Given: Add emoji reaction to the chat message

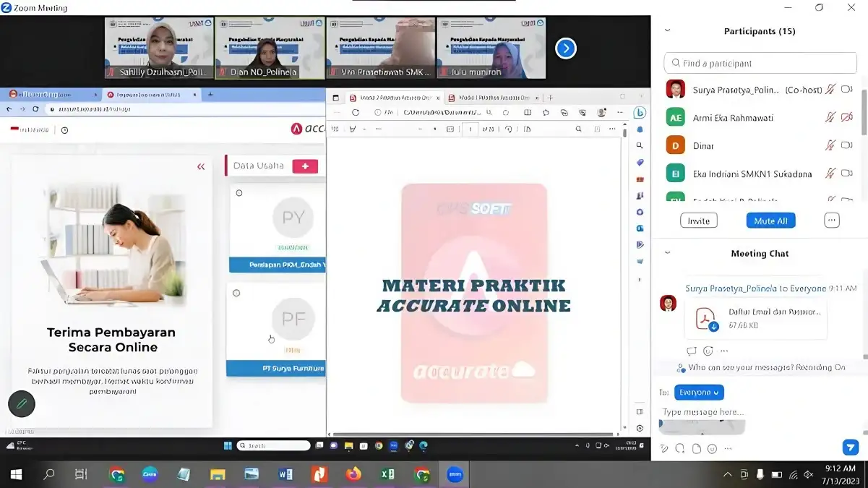Looking at the screenshot, I should coord(708,351).
